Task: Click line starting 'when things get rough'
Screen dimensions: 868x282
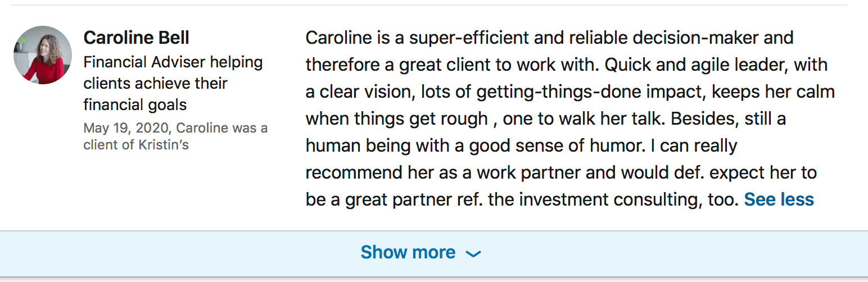Action: (x=545, y=119)
